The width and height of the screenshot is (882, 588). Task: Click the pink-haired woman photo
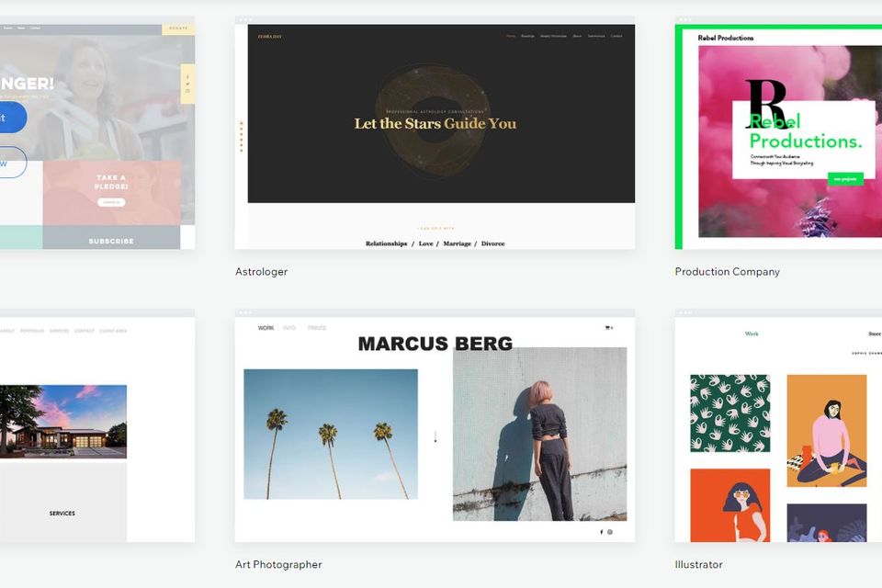pos(539,434)
